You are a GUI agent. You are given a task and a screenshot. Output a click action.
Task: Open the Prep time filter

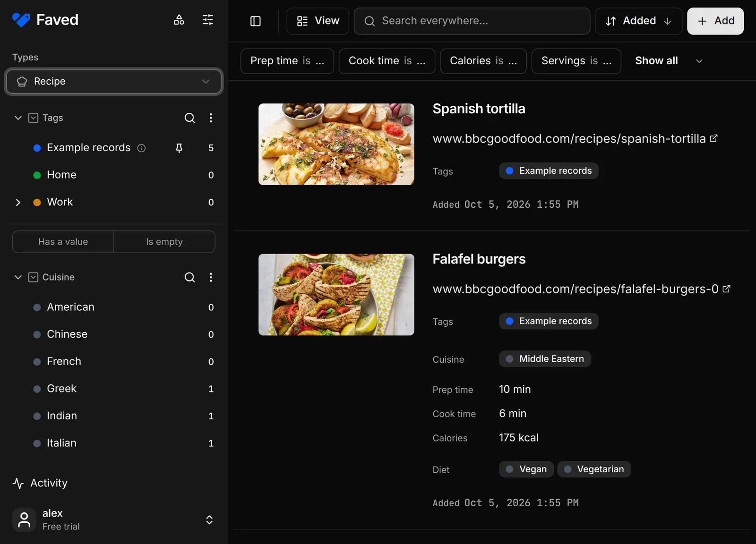(287, 61)
